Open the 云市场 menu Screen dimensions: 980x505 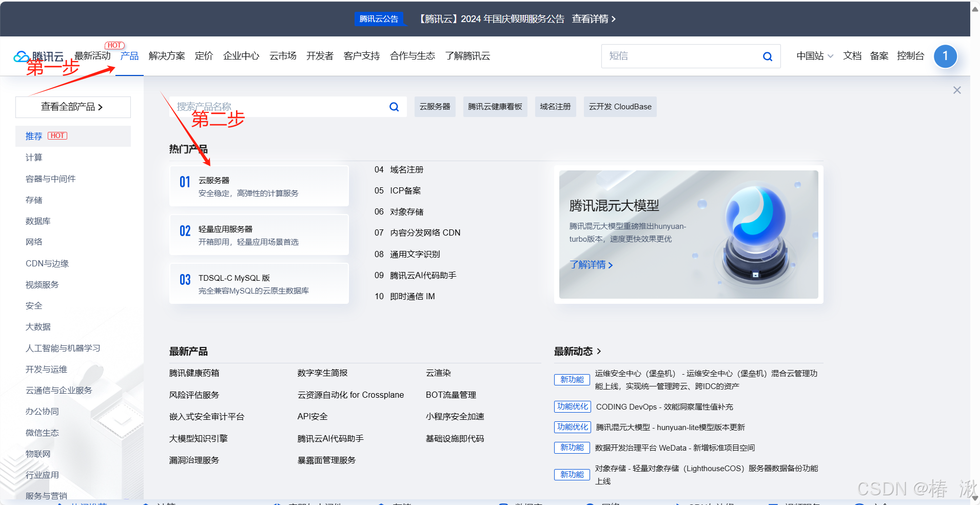tap(283, 56)
